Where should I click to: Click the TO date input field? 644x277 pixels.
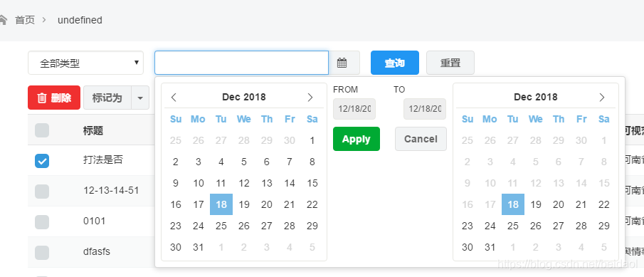pos(425,109)
